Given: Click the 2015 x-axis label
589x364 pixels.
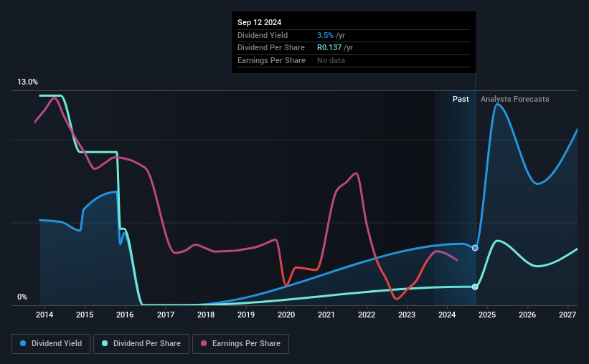Looking at the screenshot, I should pos(85,315).
